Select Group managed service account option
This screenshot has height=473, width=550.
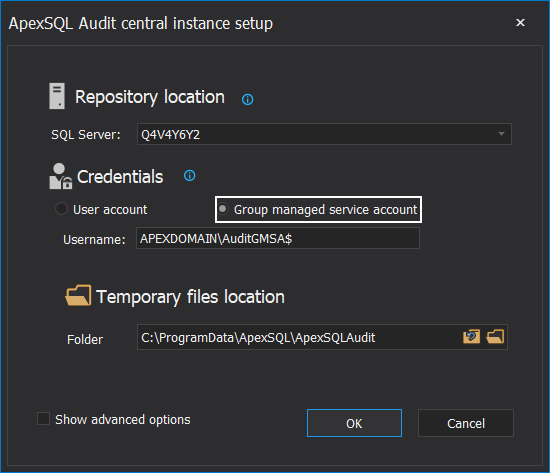tap(318, 209)
